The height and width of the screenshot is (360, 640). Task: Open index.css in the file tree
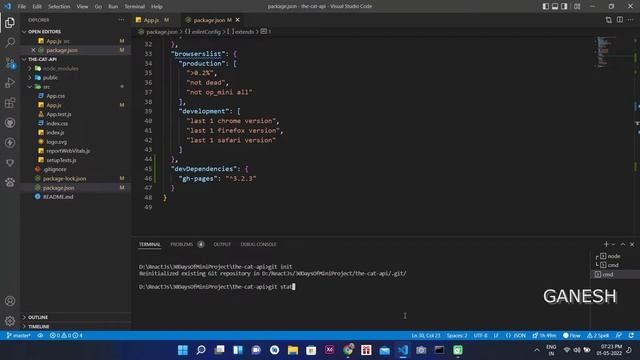57,123
